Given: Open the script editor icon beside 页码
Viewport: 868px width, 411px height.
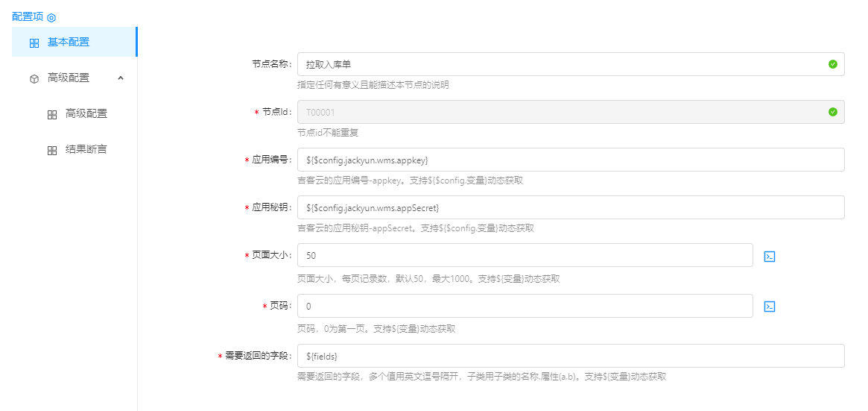Looking at the screenshot, I should [x=770, y=307].
